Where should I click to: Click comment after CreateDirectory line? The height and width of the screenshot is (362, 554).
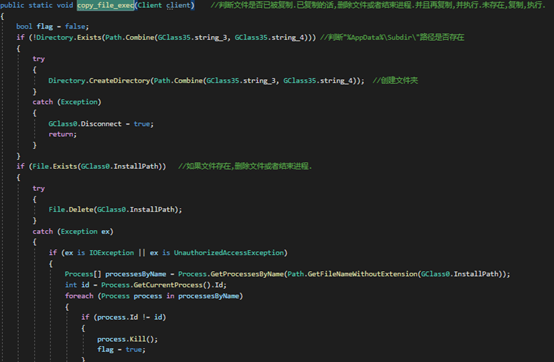coord(395,81)
